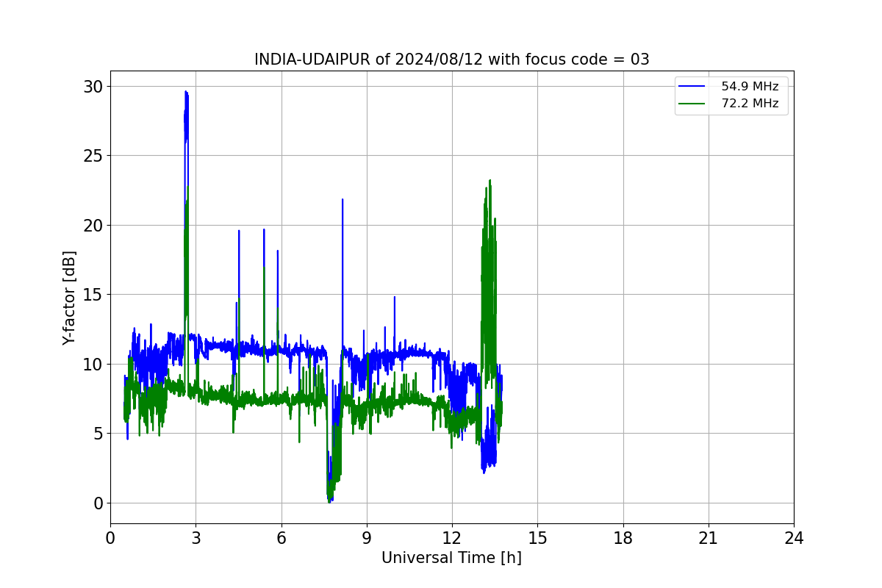
Task: Select the '72.2 MHz' legend label
Action: pos(750,104)
